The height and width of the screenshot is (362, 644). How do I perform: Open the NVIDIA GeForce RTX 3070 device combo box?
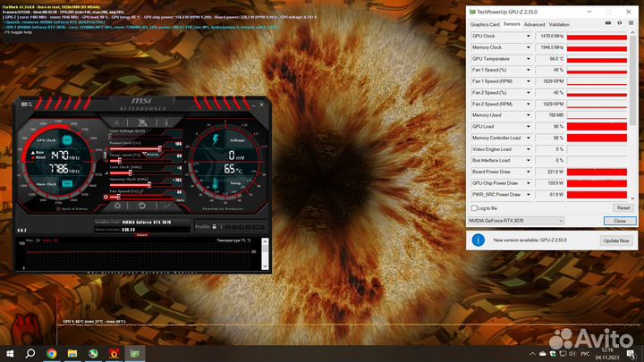pyautogui.click(x=516, y=221)
